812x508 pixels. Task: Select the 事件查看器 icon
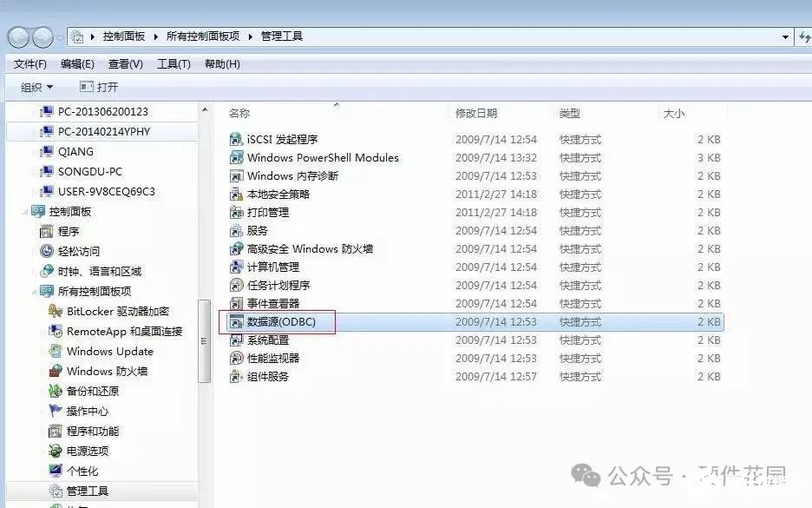[236, 303]
